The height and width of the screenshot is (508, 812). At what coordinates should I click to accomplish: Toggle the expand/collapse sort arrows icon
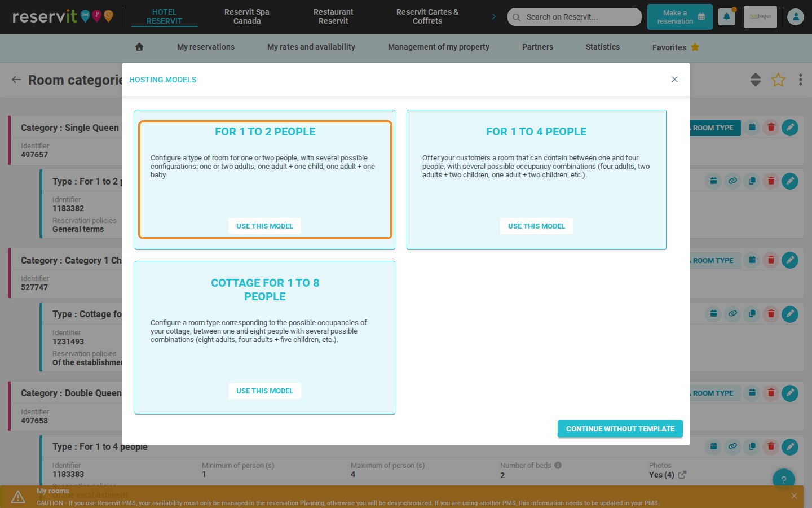756,80
